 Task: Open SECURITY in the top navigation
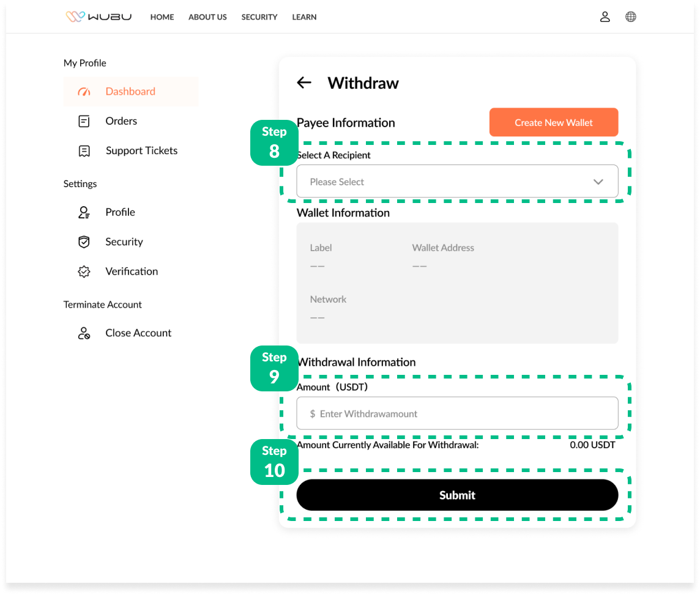259,17
